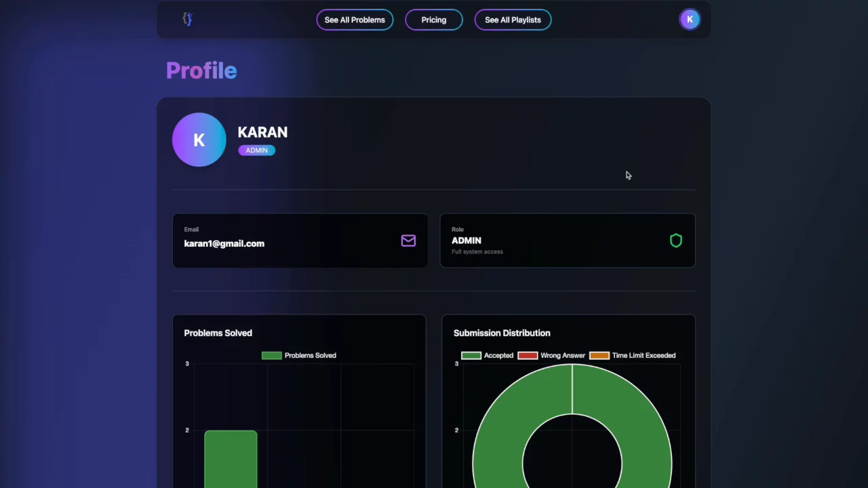Click the curly-brace logo icon
868x488 pixels.
[x=188, y=19]
